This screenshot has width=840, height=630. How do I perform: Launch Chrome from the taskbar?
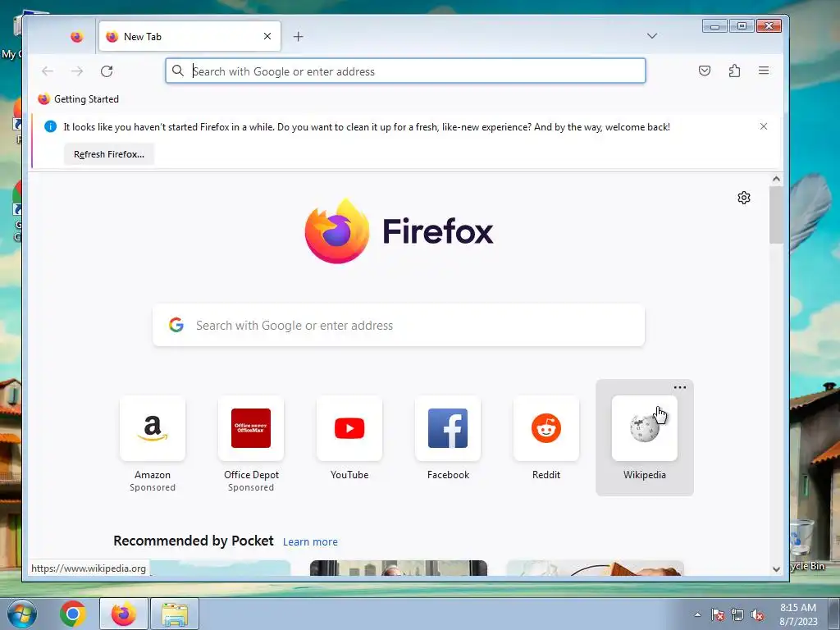(73, 614)
